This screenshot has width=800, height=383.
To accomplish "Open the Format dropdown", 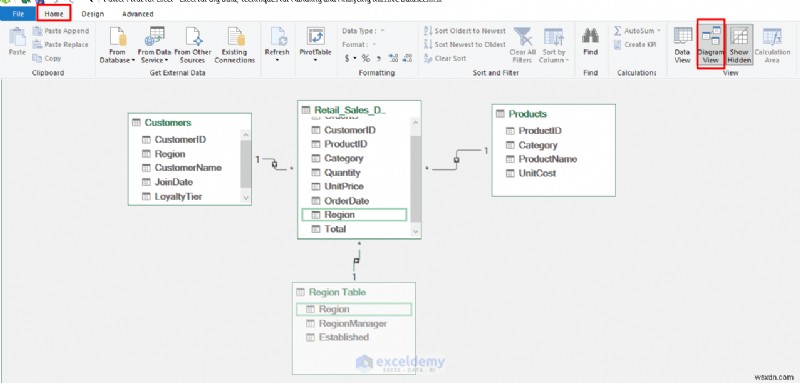I will [360, 44].
